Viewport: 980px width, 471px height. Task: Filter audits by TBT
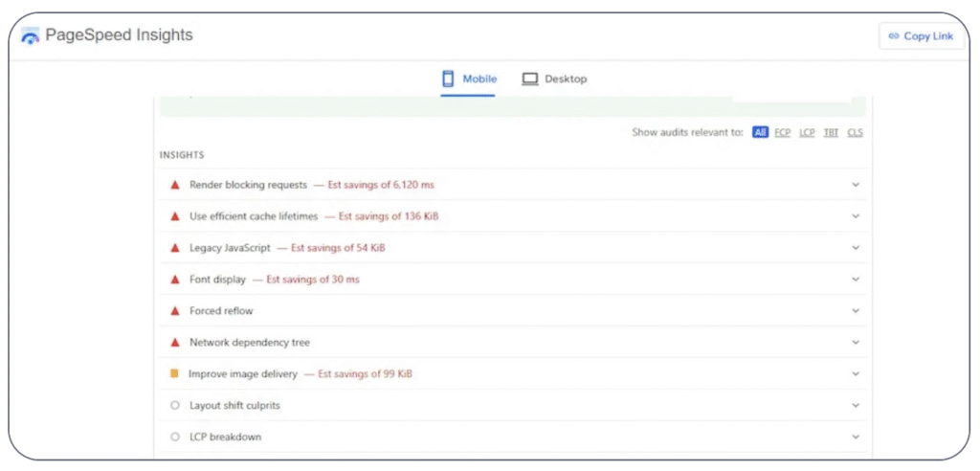831,133
